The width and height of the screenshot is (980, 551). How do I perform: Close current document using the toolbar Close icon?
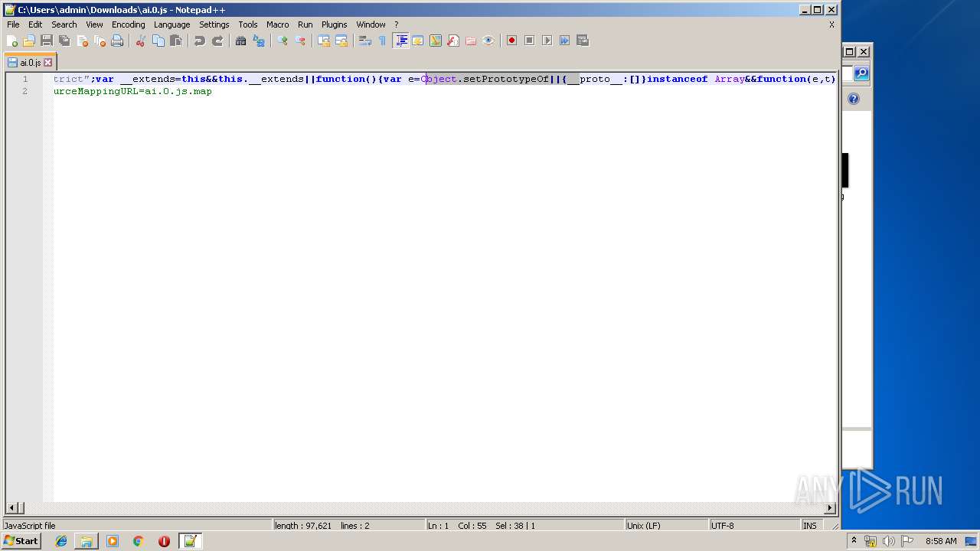click(82, 41)
